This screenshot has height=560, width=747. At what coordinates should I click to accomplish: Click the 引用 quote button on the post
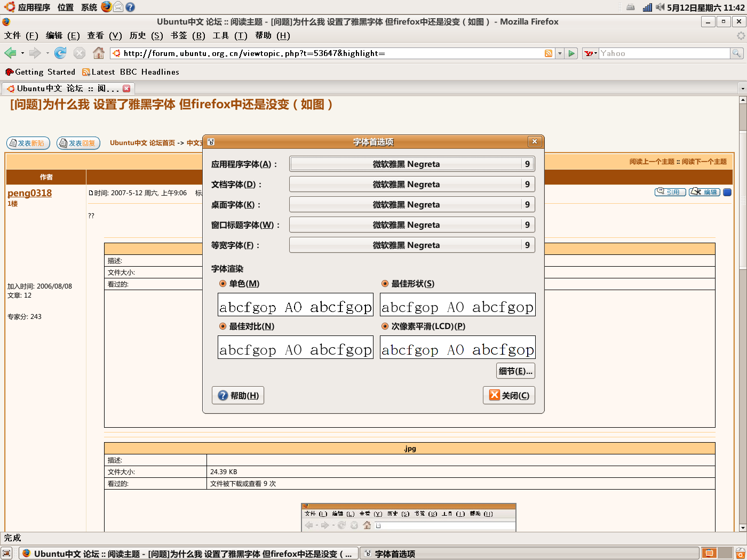point(670,192)
